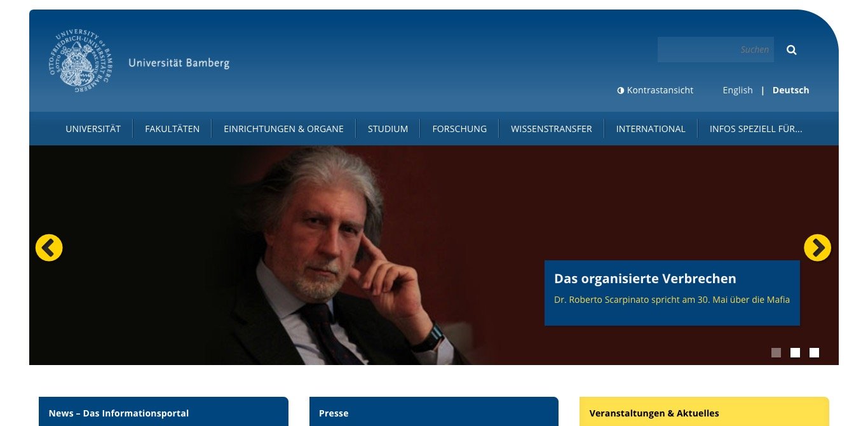Advance to next slide with right arrow
Screen dimensions: 868x426
pyautogui.click(x=817, y=248)
